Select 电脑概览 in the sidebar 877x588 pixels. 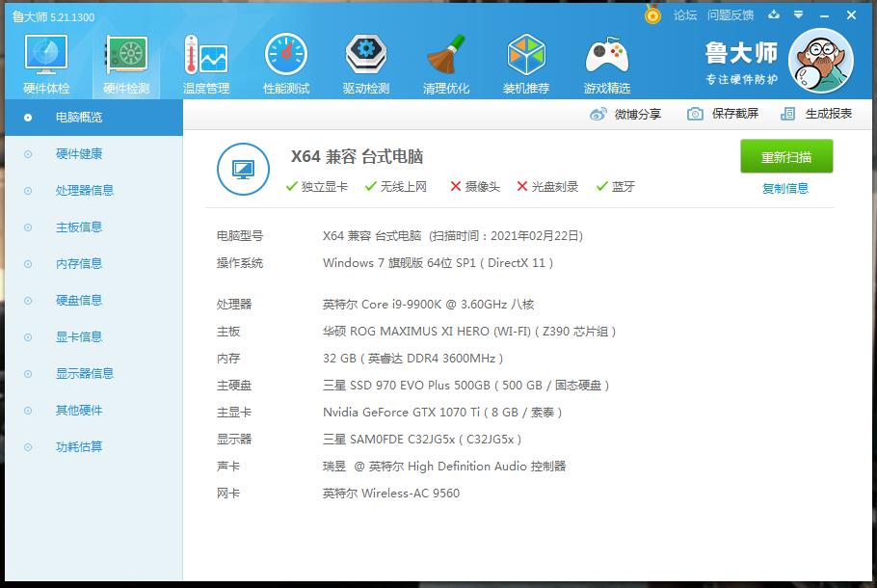point(94,118)
